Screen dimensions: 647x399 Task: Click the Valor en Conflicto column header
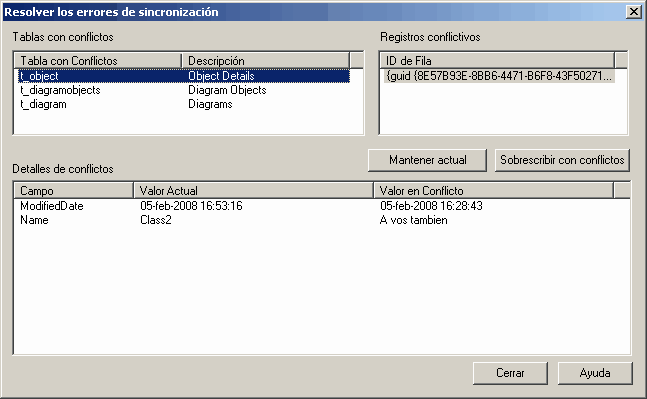coord(494,191)
